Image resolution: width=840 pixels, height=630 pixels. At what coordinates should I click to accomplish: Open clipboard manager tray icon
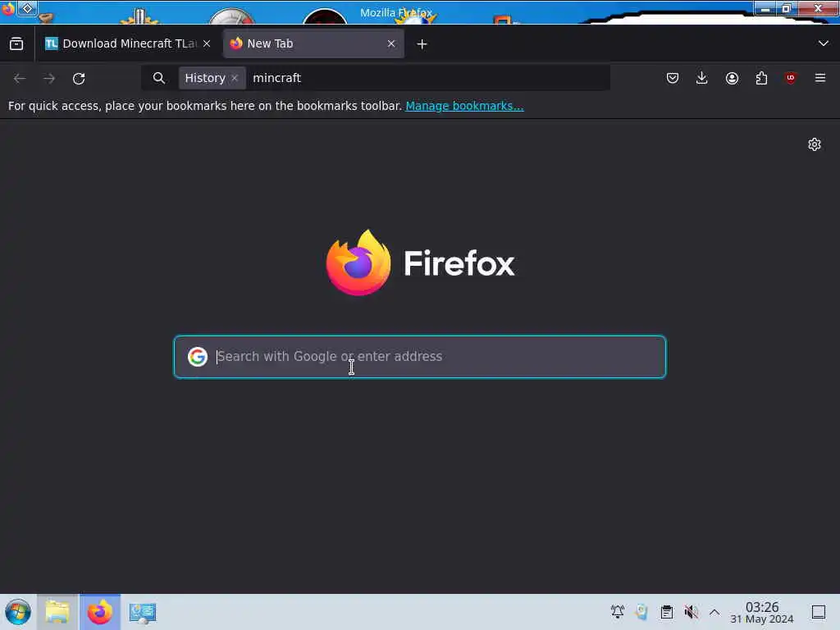coord(666,612)
